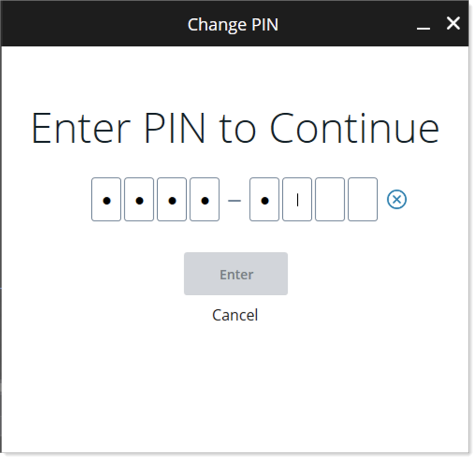The width and height of the screenshot is (476, 460).
Task: Click the PIN box containing the cursor
Action: [x=296, y=200]
